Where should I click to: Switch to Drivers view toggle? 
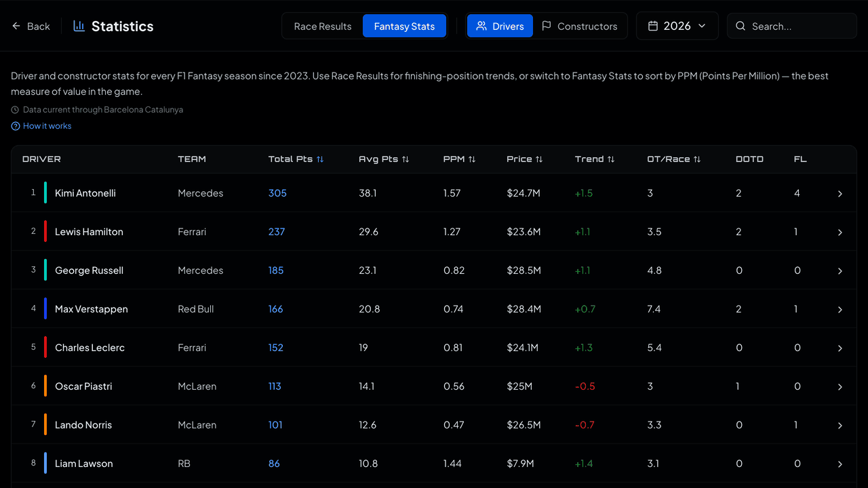click(500, 26)
